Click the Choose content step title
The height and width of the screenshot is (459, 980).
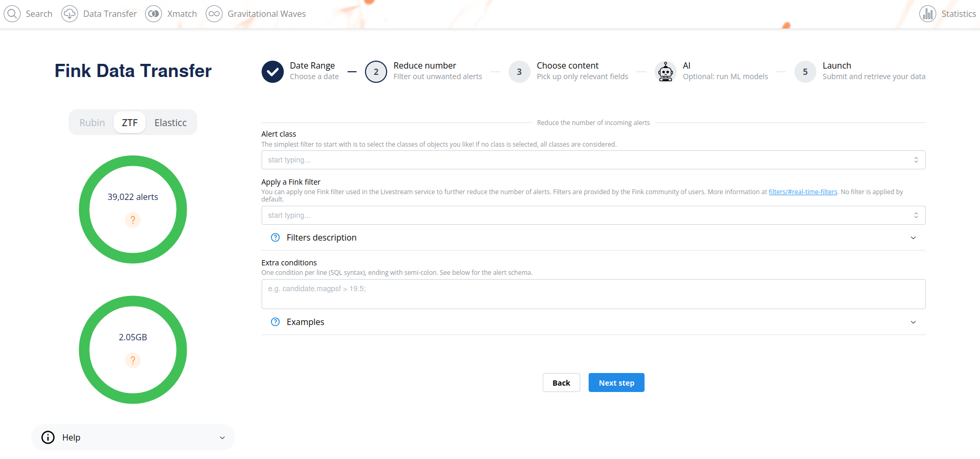(568, 65)
